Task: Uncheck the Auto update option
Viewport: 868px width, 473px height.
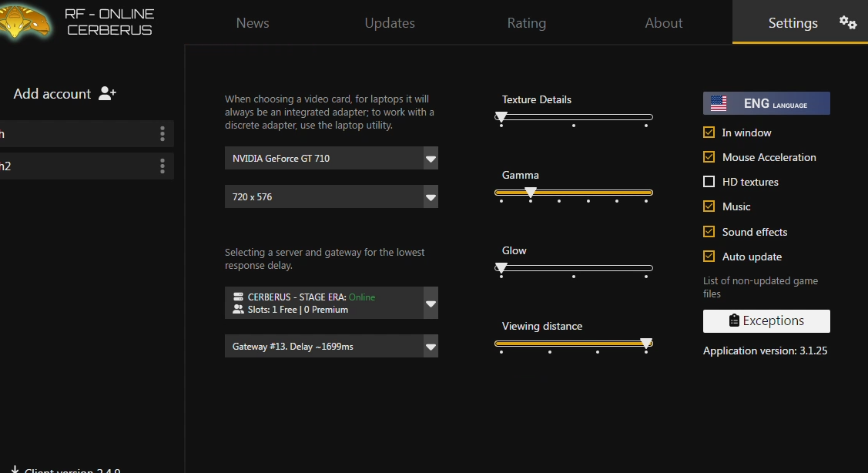Action: point(709,257)
